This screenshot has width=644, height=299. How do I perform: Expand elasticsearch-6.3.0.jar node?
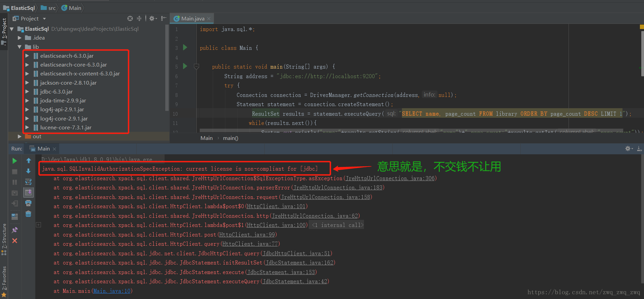coord(27,56)
